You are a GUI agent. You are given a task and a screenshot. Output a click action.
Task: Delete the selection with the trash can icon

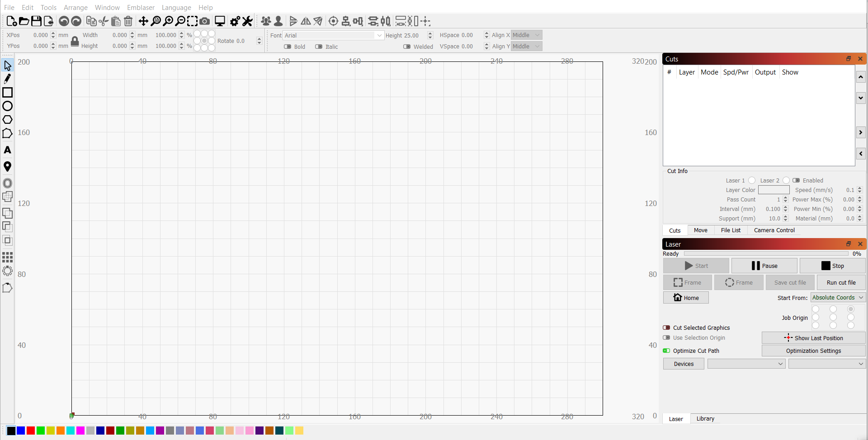click(x=128, y=21)
